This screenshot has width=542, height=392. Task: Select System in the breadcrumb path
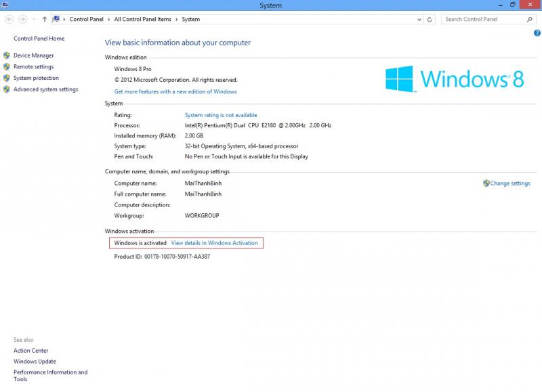click(x=191, y=20)
